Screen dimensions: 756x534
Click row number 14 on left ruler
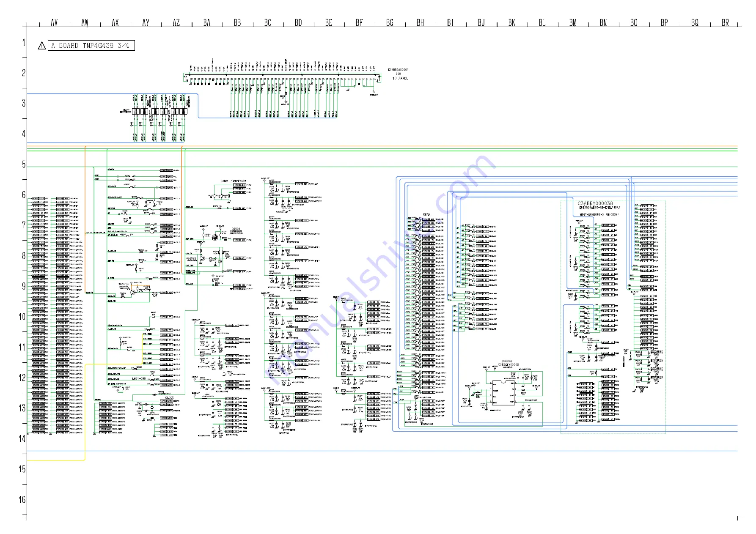click(x=22, y=438)
